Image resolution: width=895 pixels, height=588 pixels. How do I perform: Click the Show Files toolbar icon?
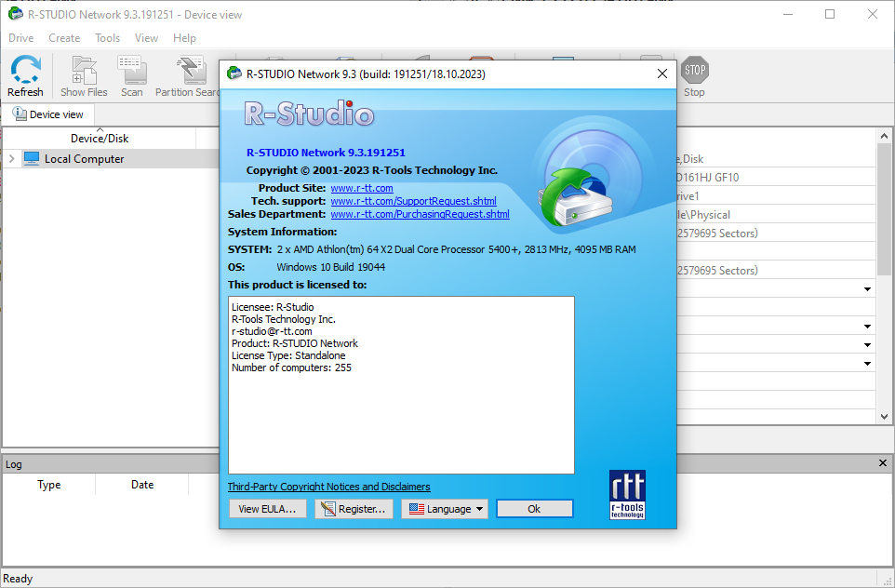click(84, 70)
